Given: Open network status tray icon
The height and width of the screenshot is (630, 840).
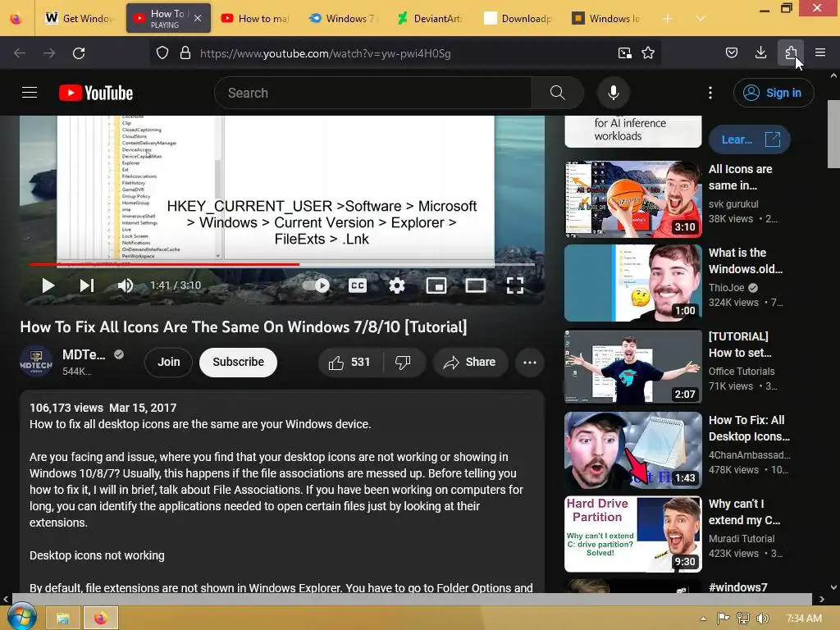Looking at the screenshot, I should [743, 619].
